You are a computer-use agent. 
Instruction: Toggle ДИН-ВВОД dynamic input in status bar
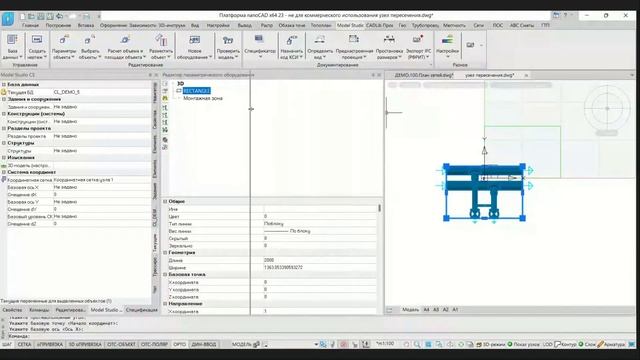[203, 344]
